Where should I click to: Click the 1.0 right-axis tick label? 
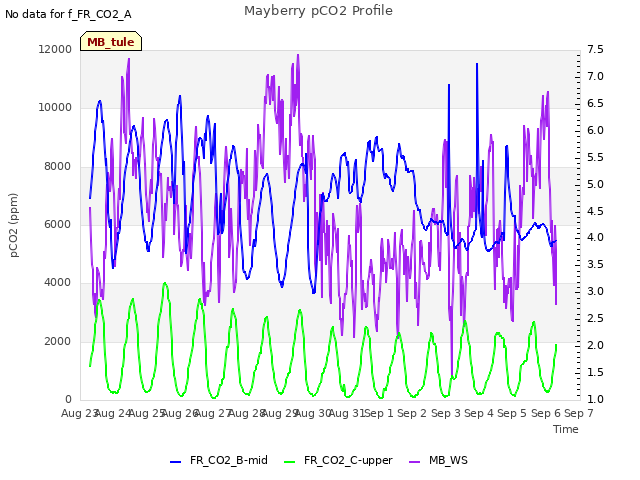click(595, 399)
